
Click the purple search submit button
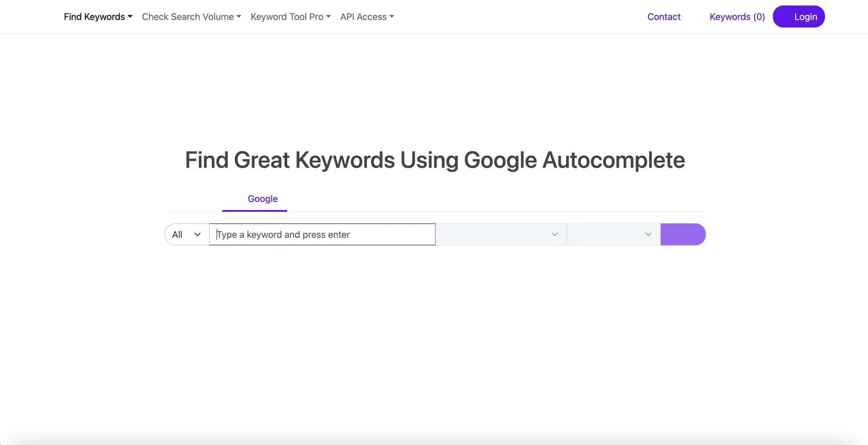(683, 235)
